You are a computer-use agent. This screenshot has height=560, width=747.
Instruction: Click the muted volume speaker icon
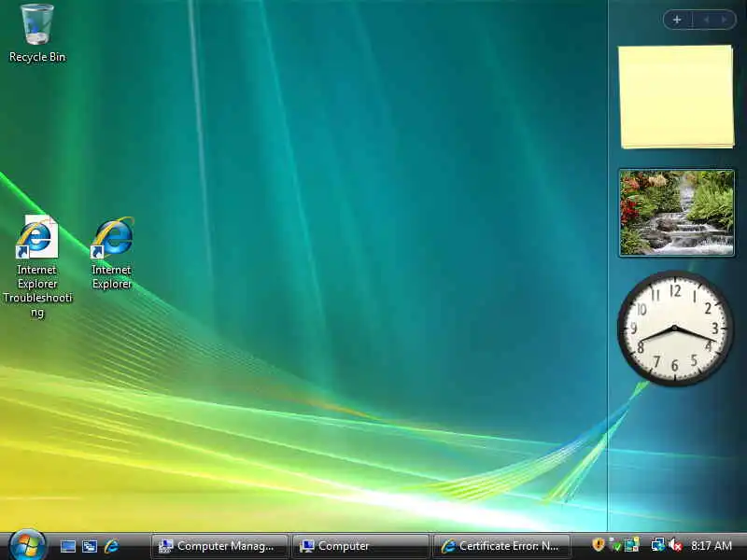675,545
